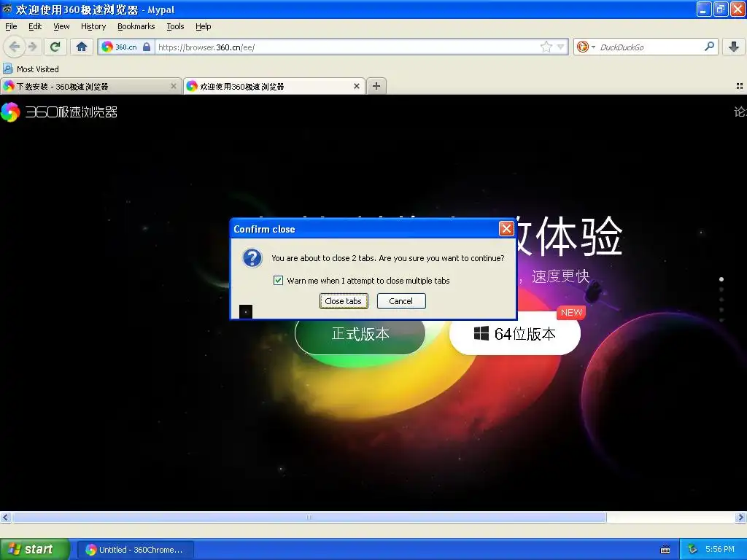
Task: Click the Windows logo in 64位版本 button
Action: 481,333
